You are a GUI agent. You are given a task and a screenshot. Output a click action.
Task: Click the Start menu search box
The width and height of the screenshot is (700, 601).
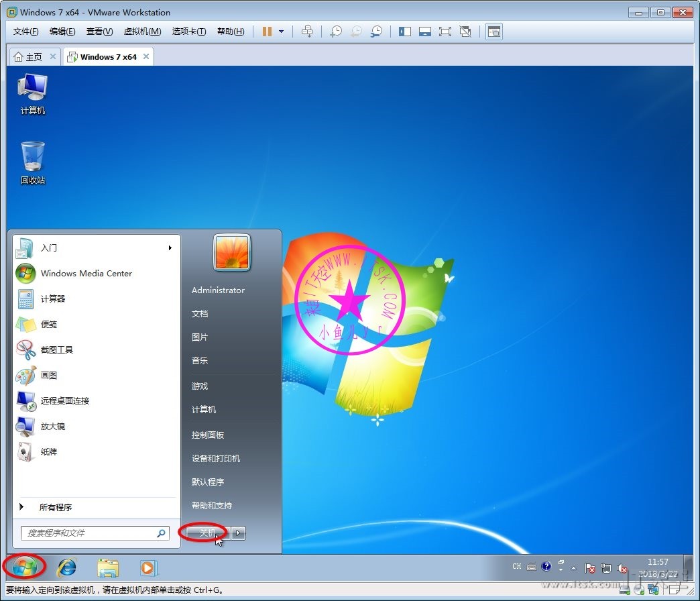pyautogui.click(x=91, y=533)
